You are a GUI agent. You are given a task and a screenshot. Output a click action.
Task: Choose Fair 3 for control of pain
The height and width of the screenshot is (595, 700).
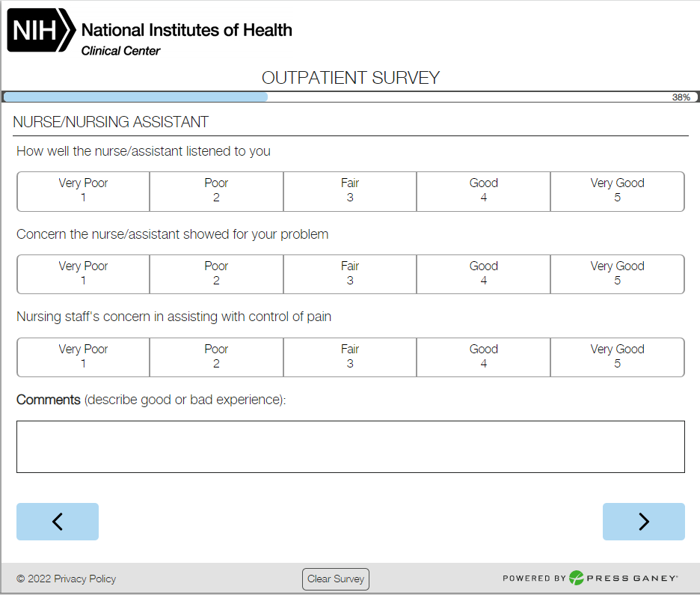350,357
